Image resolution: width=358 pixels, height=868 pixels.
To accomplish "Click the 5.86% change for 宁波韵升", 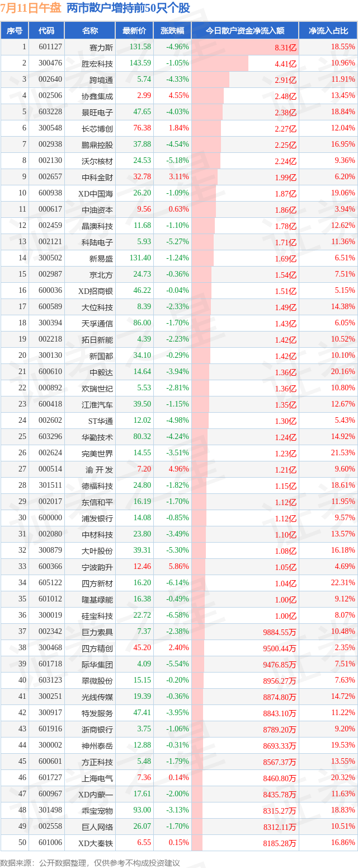I will pyautogui.click(x=179, y=567).
